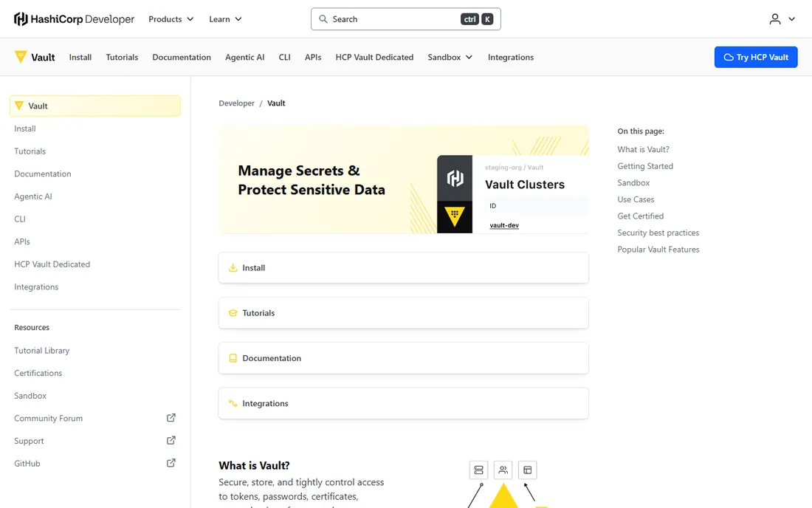Open the Documentation card

403,358
